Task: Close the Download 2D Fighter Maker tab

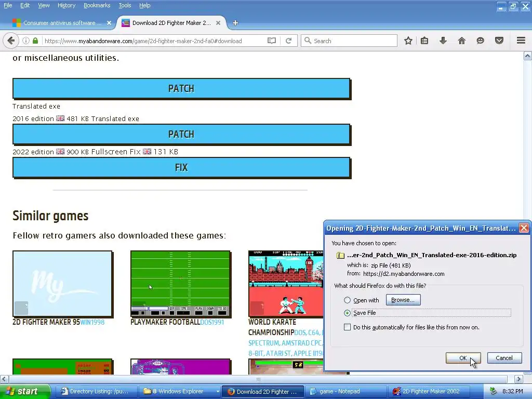Action: 218,23
